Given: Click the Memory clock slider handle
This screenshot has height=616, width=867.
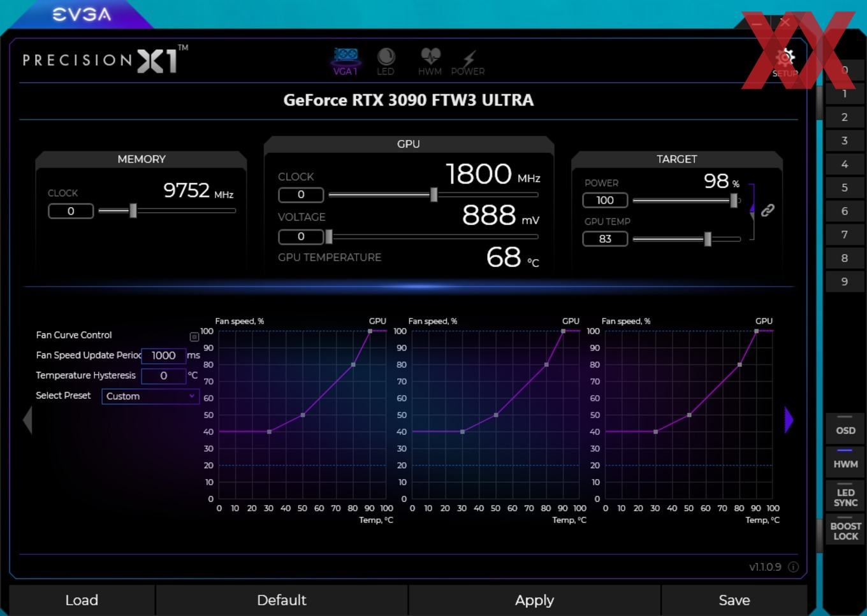Looking at the screenshot, I should click(x=133, y=211).
